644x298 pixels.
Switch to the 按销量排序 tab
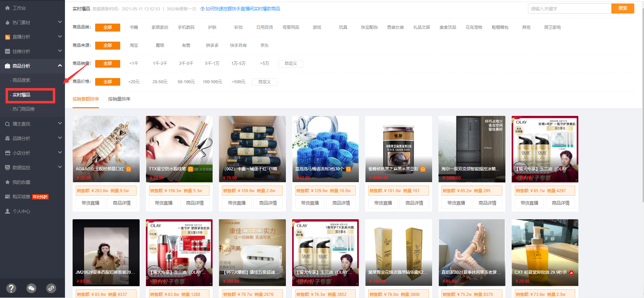pos(119,99)
